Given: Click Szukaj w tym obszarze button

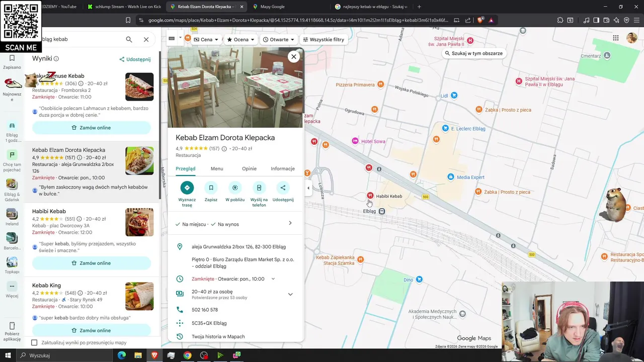Looking at the screenshot, I should pos(473,53).
